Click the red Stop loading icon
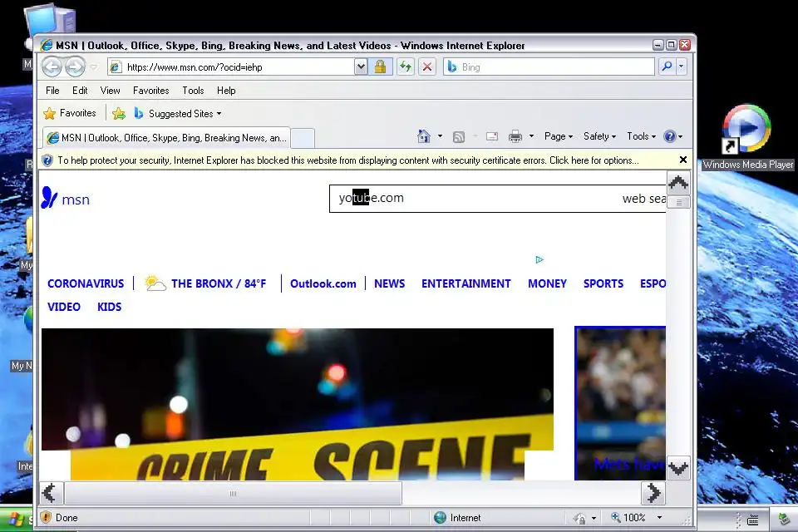The height and width of the screenshot is (532, 798). click(427, 66)
